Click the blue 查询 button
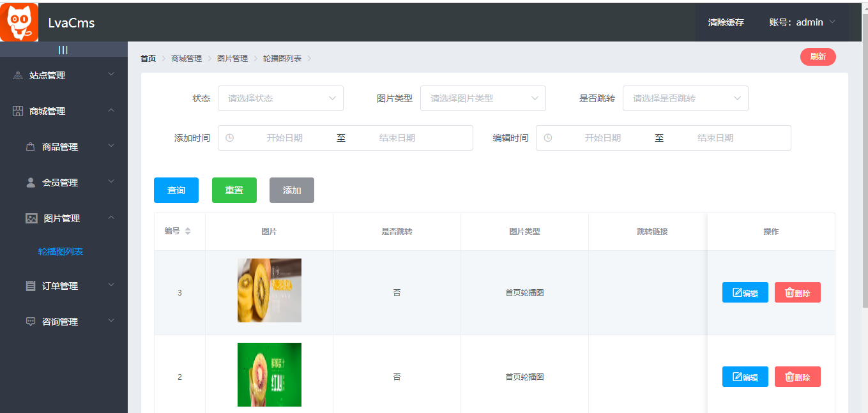The width and height of the screenshot is (868, 413). click(176, 190)
